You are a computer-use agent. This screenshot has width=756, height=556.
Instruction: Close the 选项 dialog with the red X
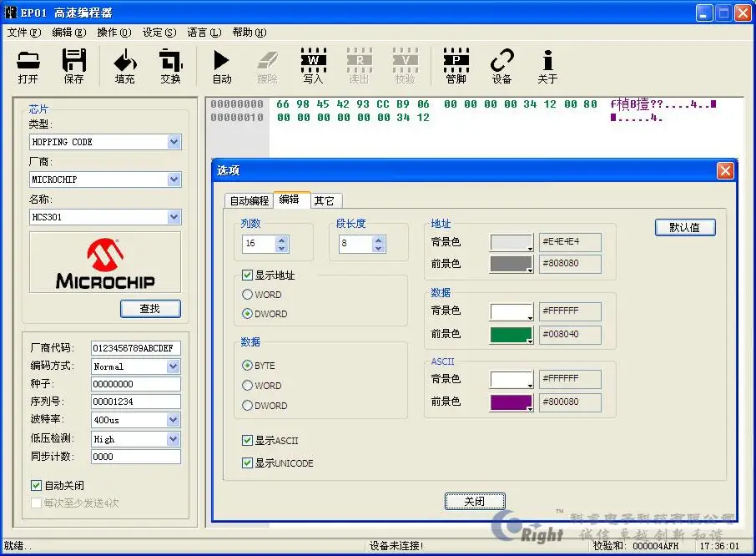tap(725, 170)
